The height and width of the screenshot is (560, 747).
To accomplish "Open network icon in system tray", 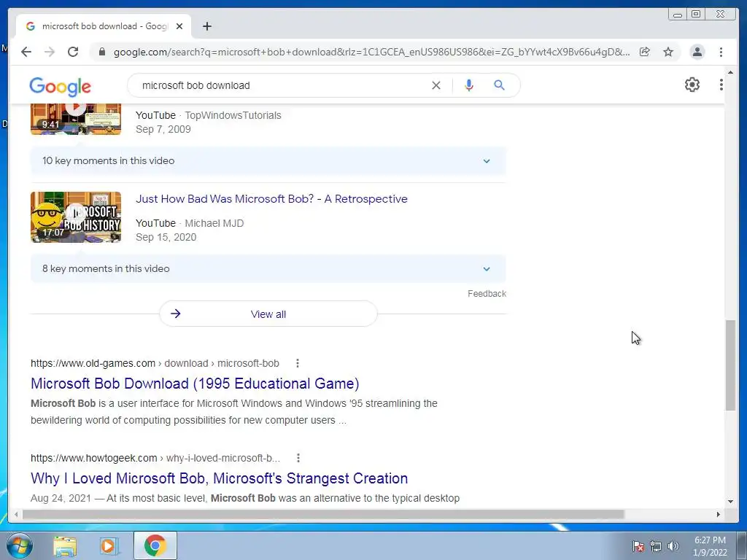I will [x=656, y=546].
